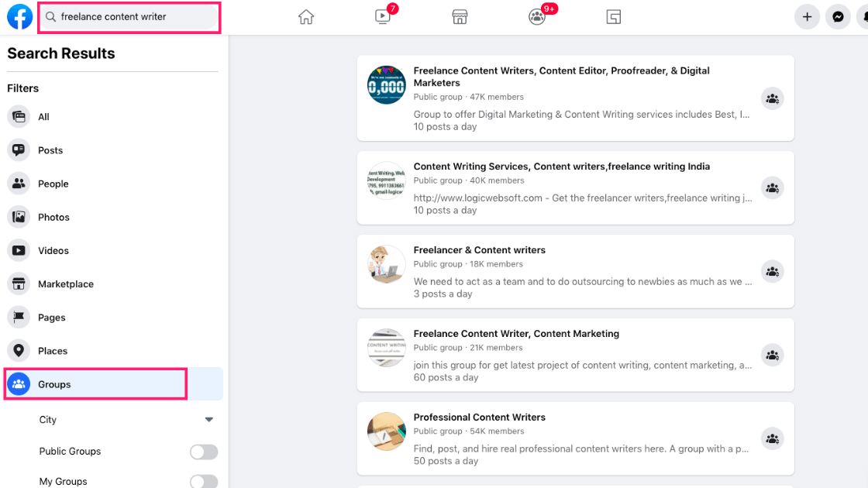868x488 pixels.
Task: Open the Freelance Content Writer, Content Marketing group
Action: pyautogui.click(x=516, y=333)
